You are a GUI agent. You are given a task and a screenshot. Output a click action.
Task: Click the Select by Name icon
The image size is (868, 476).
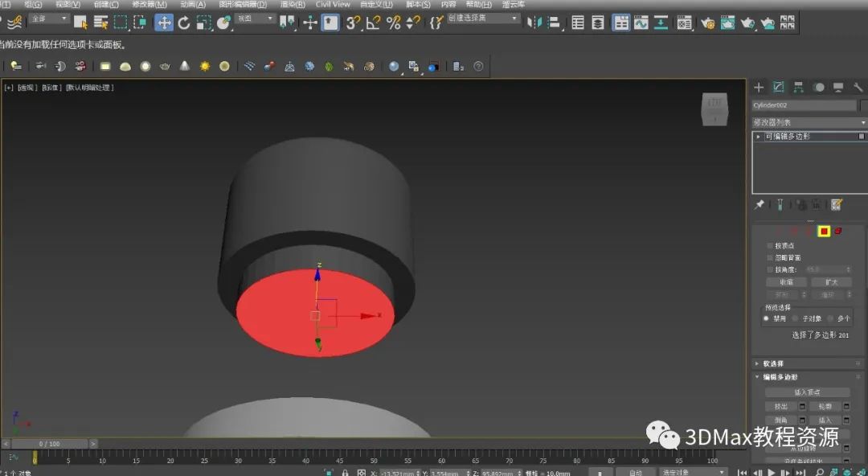[x=101, y=23]
